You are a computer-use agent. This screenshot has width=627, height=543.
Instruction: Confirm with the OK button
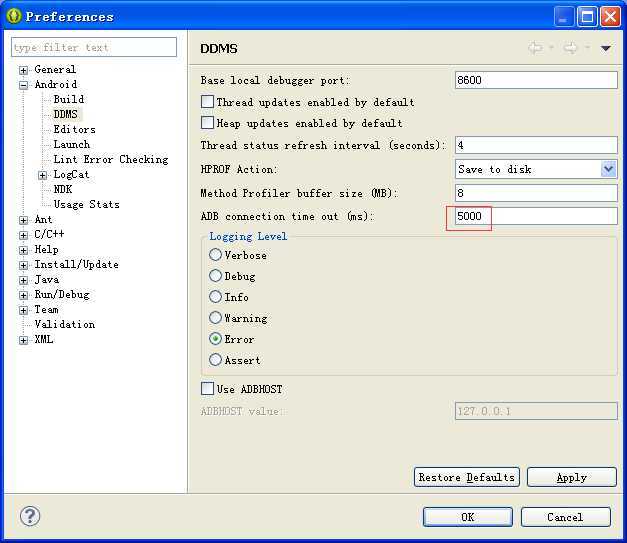(x=467, y=517)
